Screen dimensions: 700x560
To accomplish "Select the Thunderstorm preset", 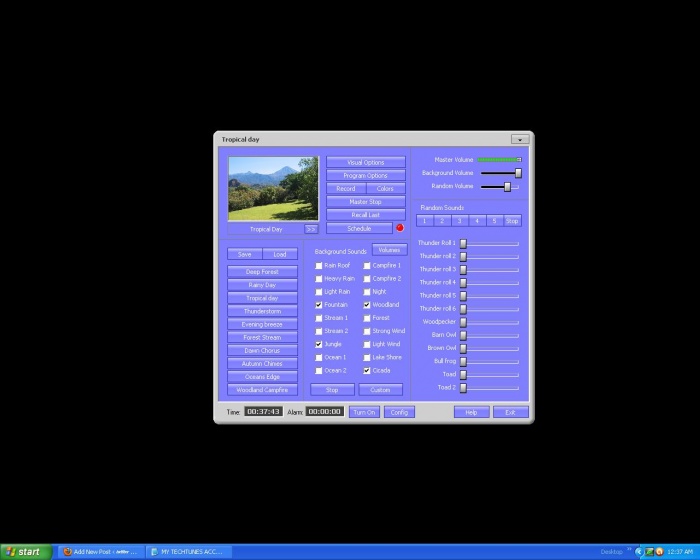I will pos(262,311).
